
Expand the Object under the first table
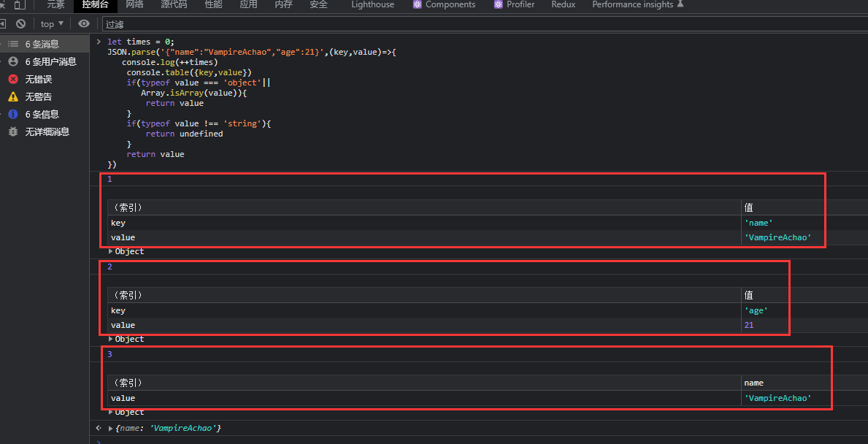[x=112, y=251]
